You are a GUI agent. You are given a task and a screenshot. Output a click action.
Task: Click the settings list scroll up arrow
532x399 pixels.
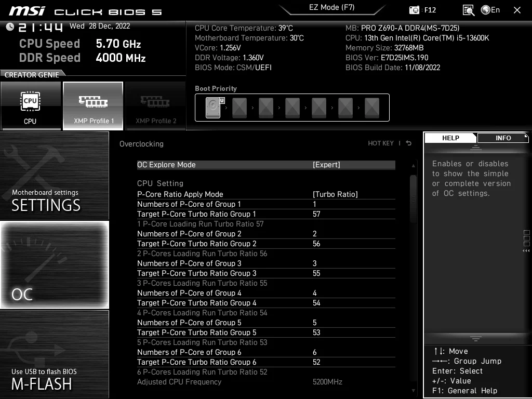coord(413,166)
